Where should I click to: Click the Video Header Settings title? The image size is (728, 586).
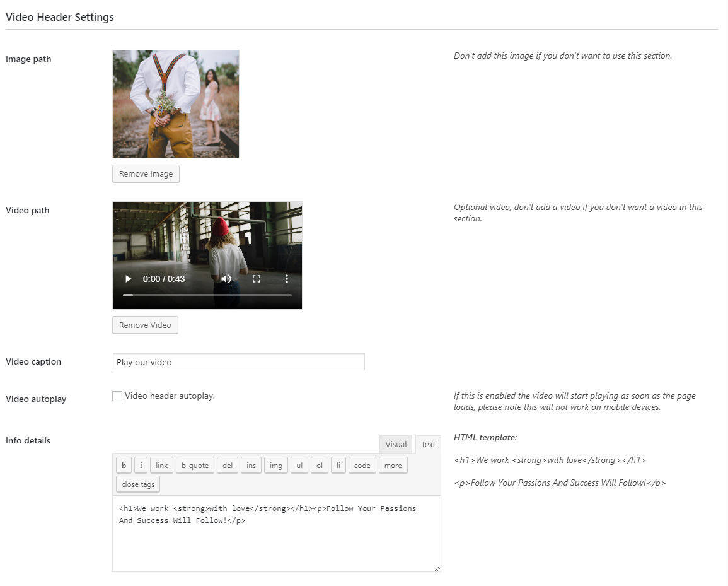pos(59,17)
